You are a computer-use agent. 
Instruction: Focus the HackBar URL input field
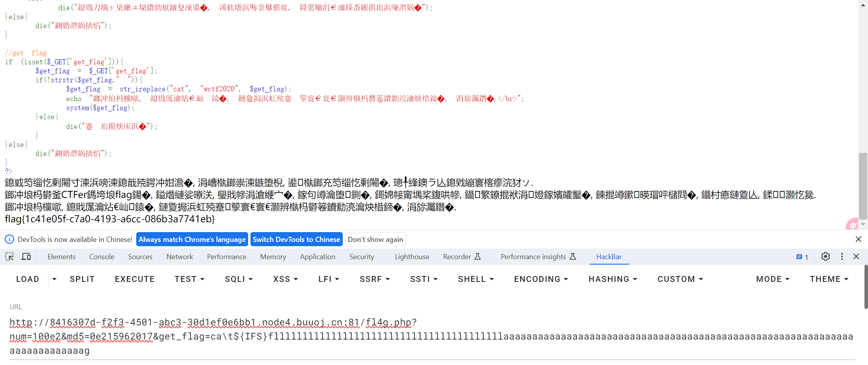point(432,337)
